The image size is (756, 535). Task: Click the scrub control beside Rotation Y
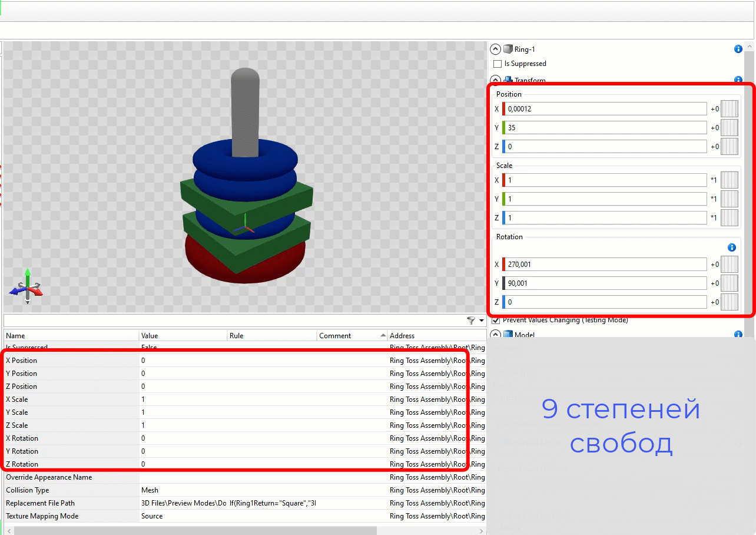(x=730, y=283)
